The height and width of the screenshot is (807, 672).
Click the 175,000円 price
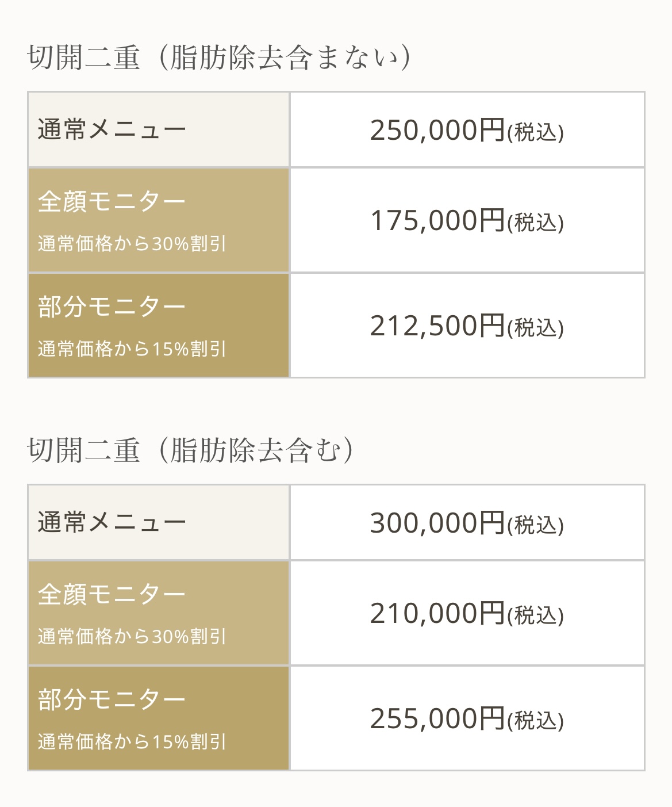pos(437,221)
